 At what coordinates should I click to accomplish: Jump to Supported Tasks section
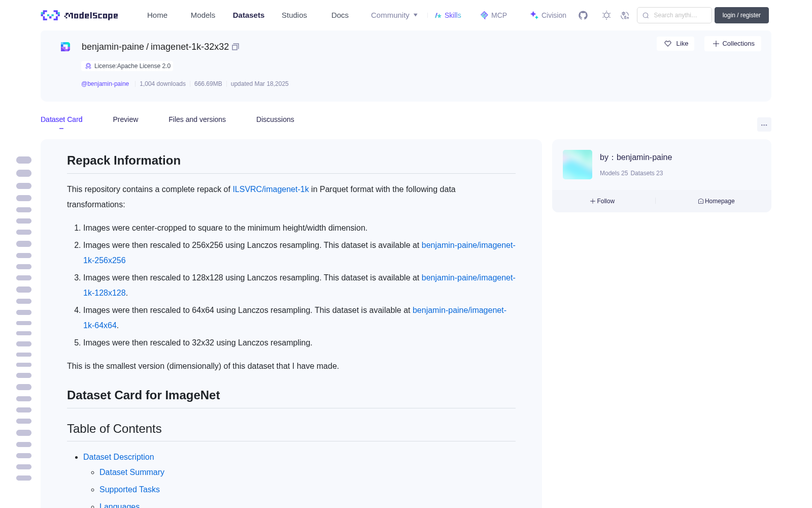(x=129, y=490)
